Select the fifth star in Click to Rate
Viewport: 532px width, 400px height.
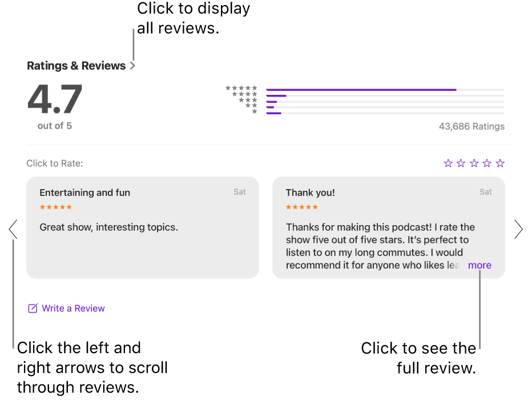pos(500,163)
